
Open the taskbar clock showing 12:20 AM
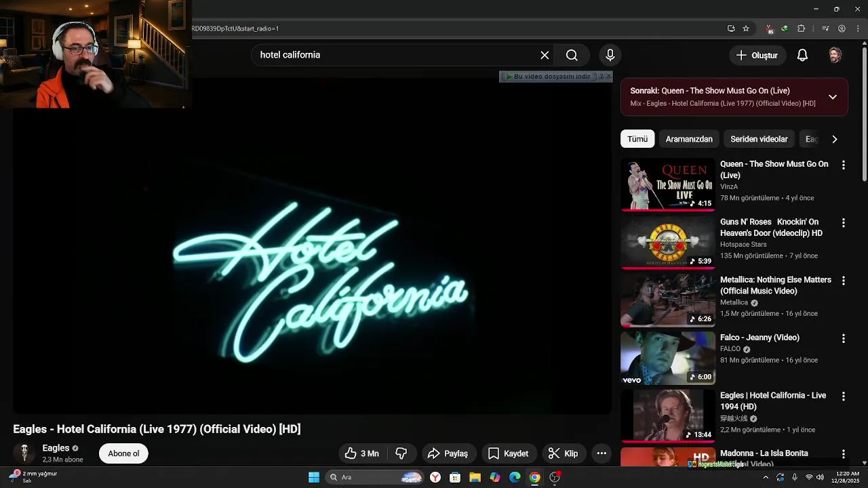click(x=848, y=477)
